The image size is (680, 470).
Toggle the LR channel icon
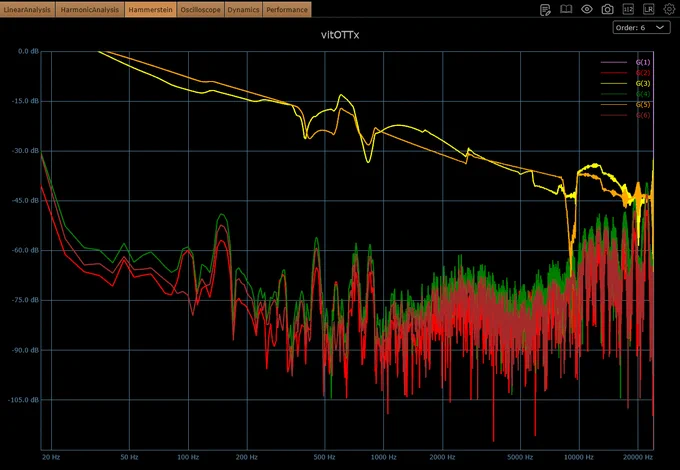648,9
